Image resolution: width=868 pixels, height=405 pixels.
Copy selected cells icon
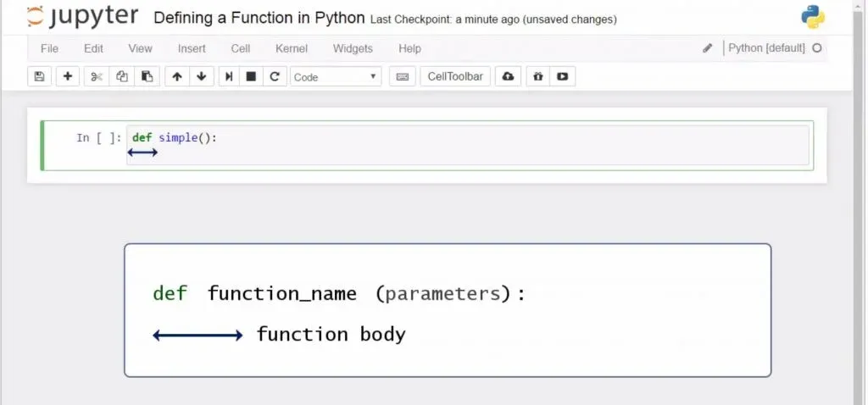122,77
